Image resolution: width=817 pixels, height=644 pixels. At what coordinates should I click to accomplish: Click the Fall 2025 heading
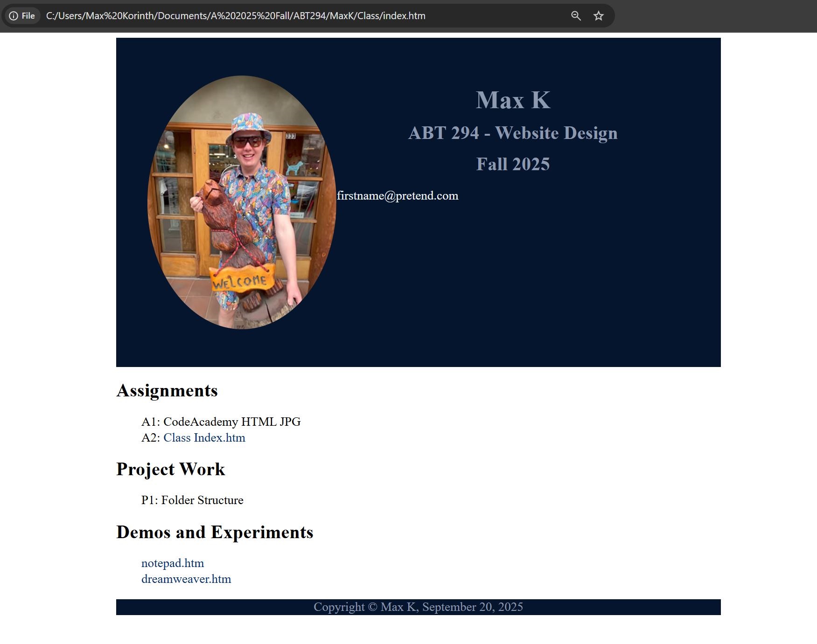(512, 164)
